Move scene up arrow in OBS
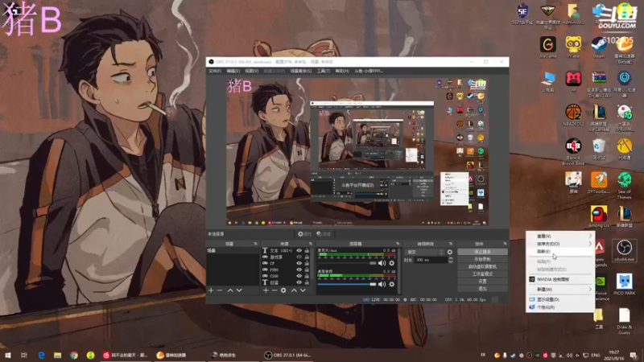Screen dimensions: 644x362 coord(230,290)
